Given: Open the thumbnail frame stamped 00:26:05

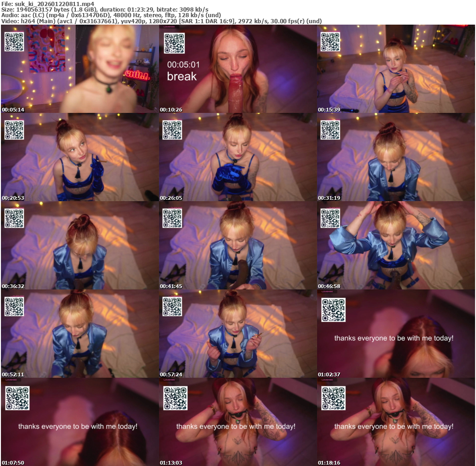Looking at the screenshot, I should tap(238, 157).
